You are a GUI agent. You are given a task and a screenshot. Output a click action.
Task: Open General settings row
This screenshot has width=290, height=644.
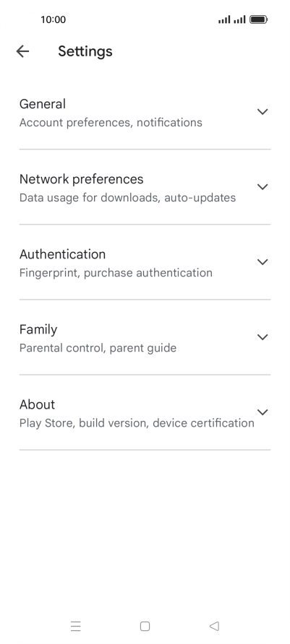click(x=145, y=112)
